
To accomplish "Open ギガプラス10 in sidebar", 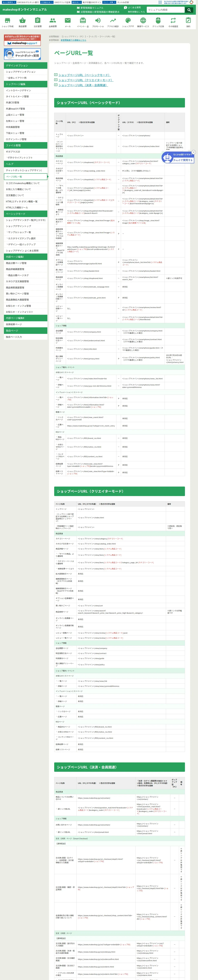I will [25, 151].
